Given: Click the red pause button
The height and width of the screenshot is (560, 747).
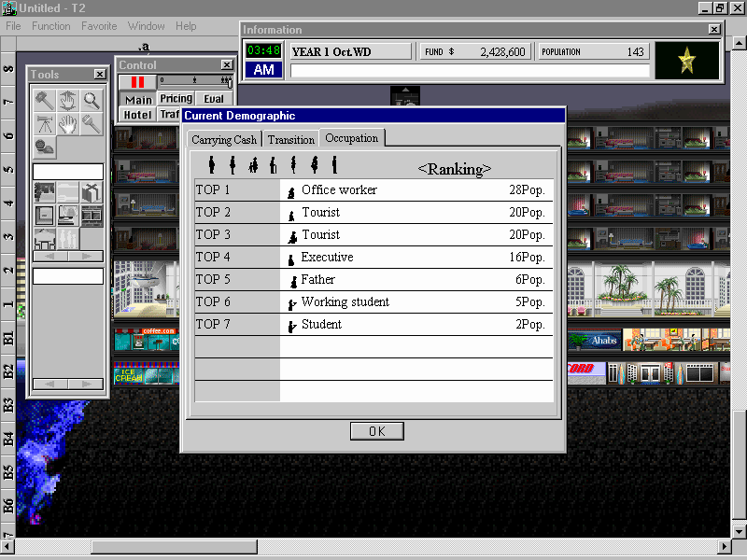Looking at the screenshot, I should point(138,82).
